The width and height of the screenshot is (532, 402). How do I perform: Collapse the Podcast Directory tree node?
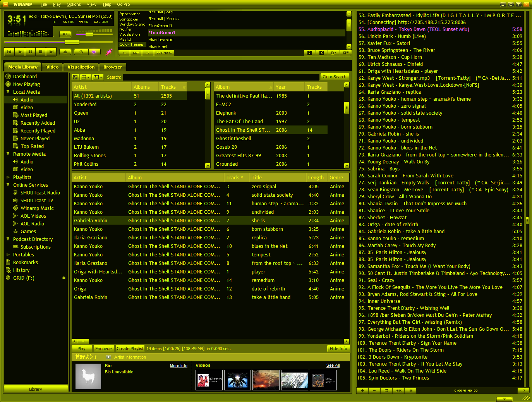coord(8,239)
